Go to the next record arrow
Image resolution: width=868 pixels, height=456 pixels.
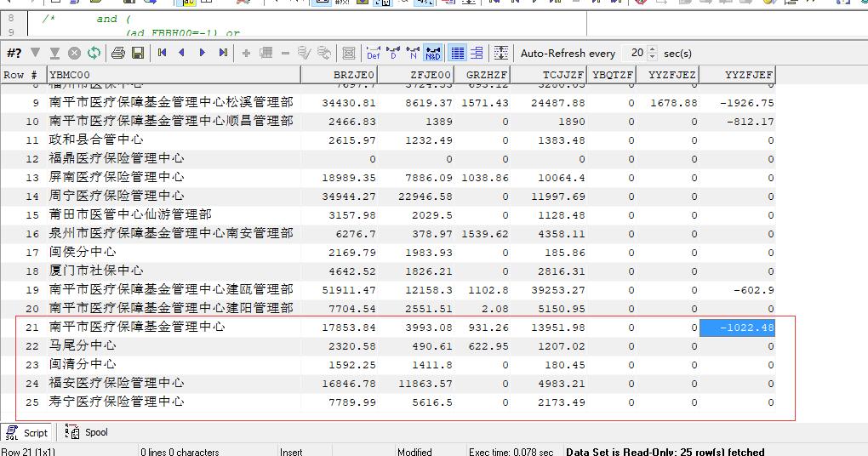202,53
